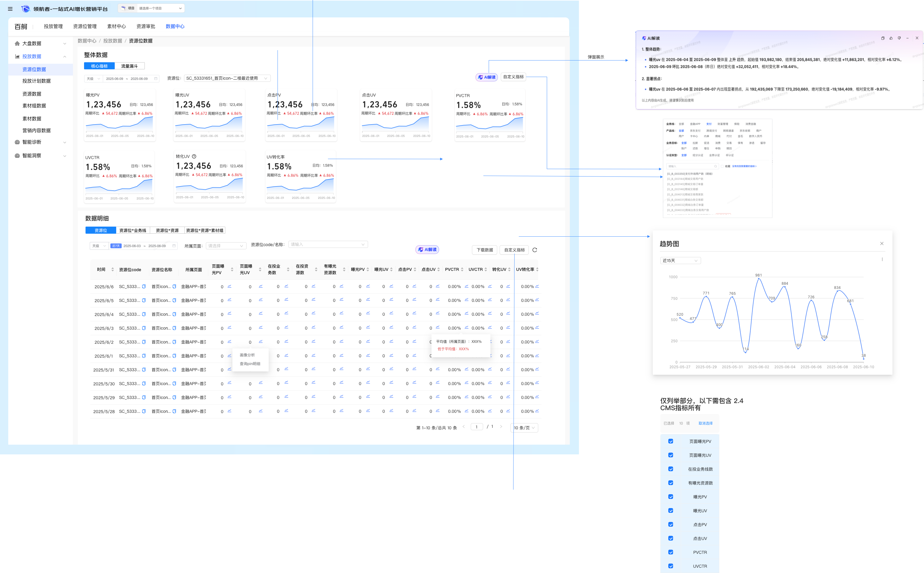Click AI解读 badge in 数据明细 section

pyautogui.click(x=427, y=250)
